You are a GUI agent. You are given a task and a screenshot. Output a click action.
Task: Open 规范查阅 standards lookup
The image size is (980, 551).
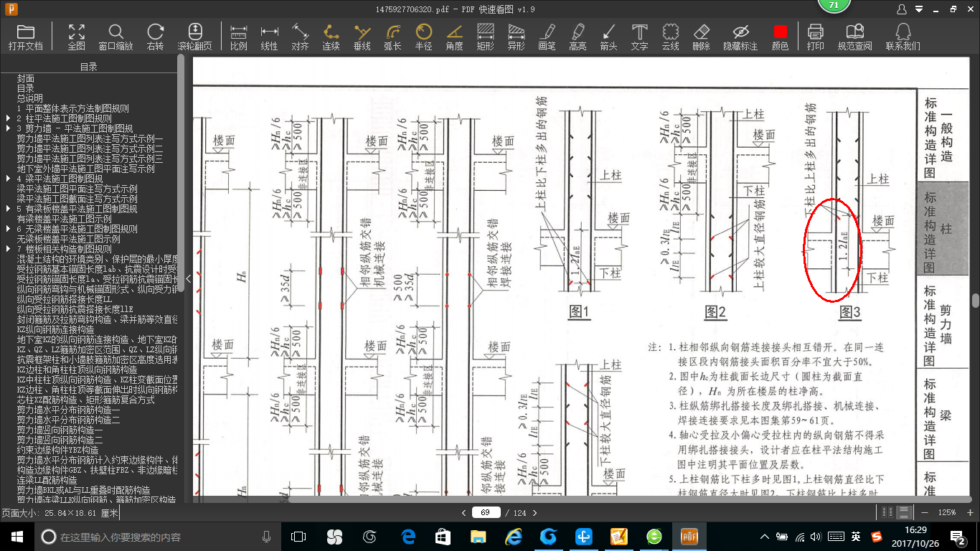click(x=854, y=37)
